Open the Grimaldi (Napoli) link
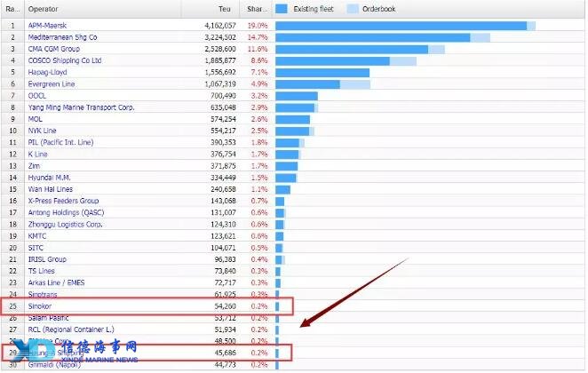This screenshot has width=588, height=373. (54, 364)
